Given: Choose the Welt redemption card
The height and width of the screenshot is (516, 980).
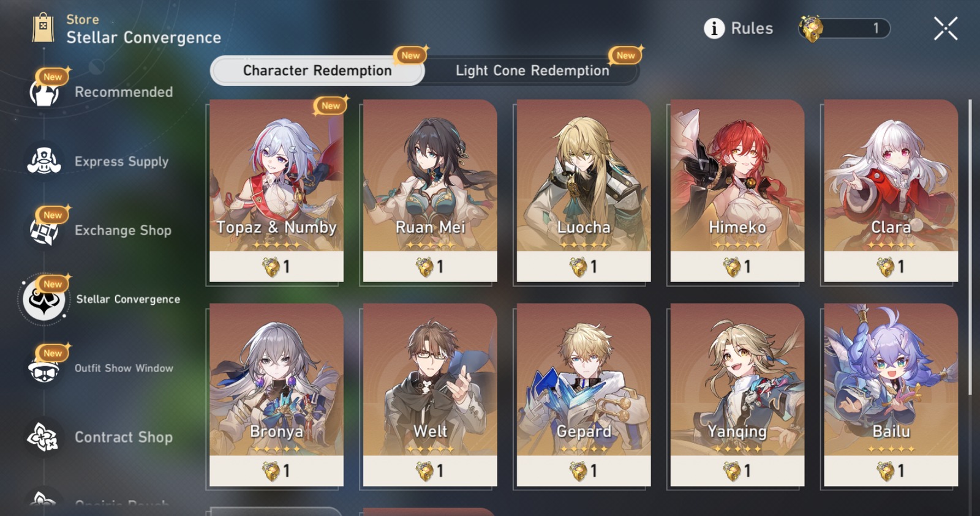Looking at the screenshot, I should [x=430, y=395].
